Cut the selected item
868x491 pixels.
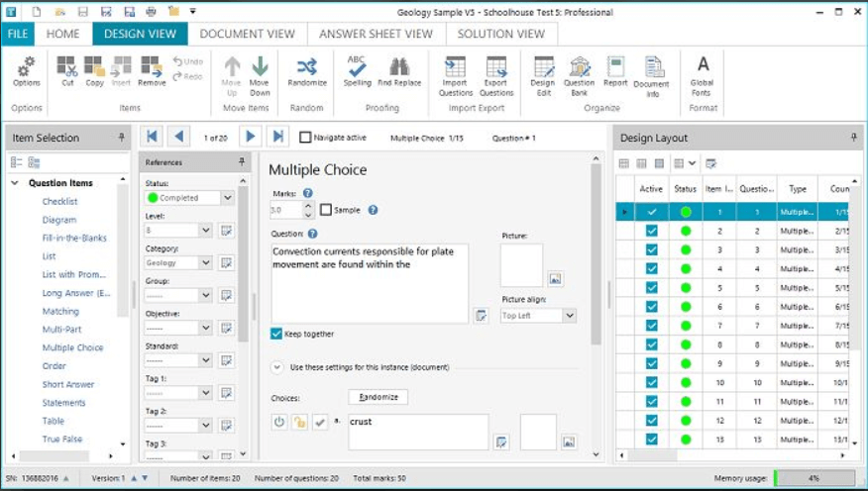(67, 72)
